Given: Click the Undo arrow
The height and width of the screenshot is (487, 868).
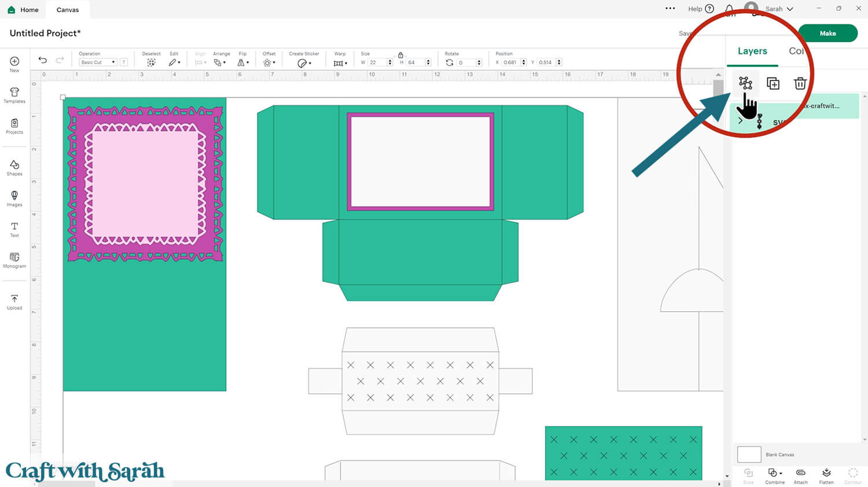Looking at the screenshot, I should pos(43,60).
